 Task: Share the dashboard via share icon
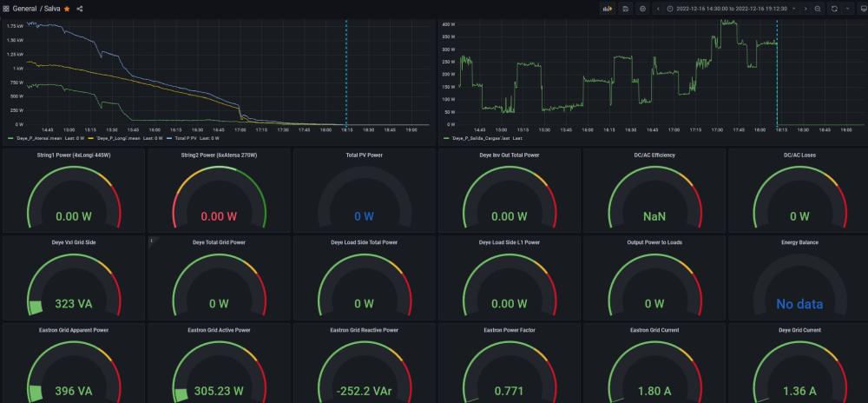pos(80,9)
